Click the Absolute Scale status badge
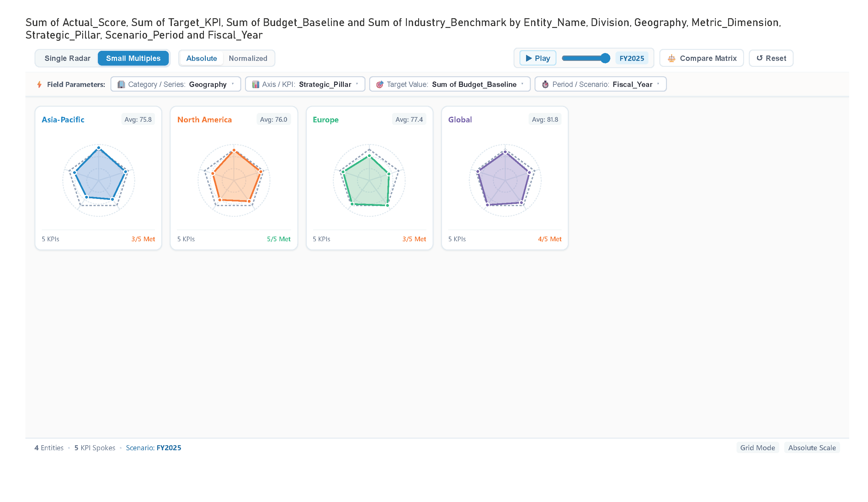 tap(812, 447)
